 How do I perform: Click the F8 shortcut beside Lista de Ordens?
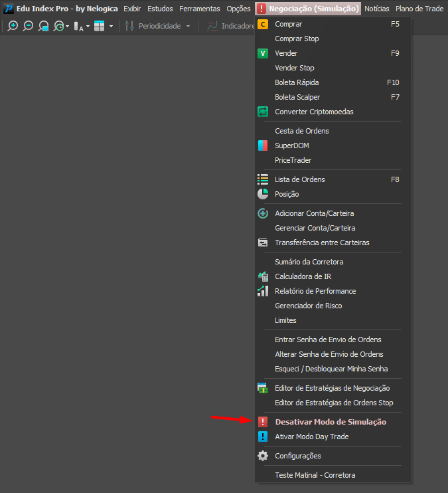[x=395, y=179]
